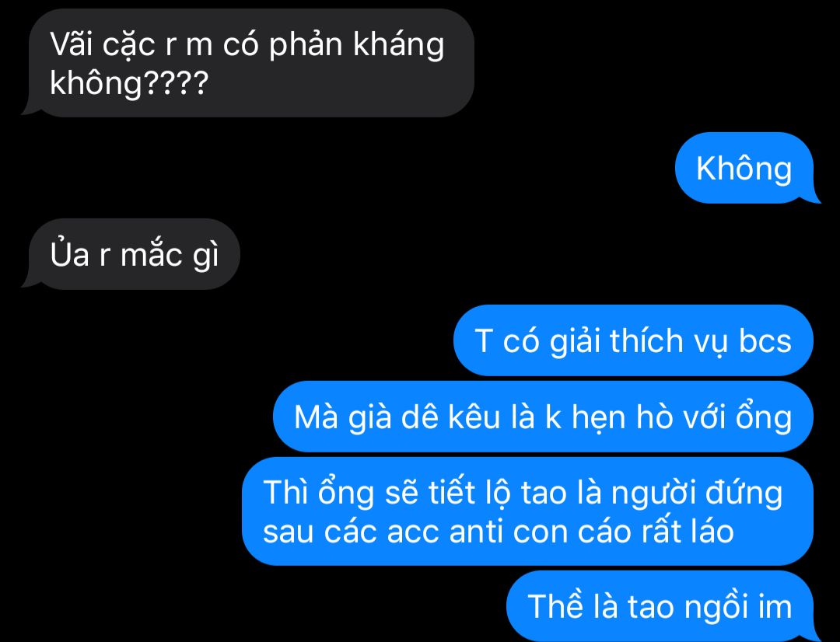Click the words "phản kháng" in gray bubble
The image size is (840, 642).
coord(356,45)
